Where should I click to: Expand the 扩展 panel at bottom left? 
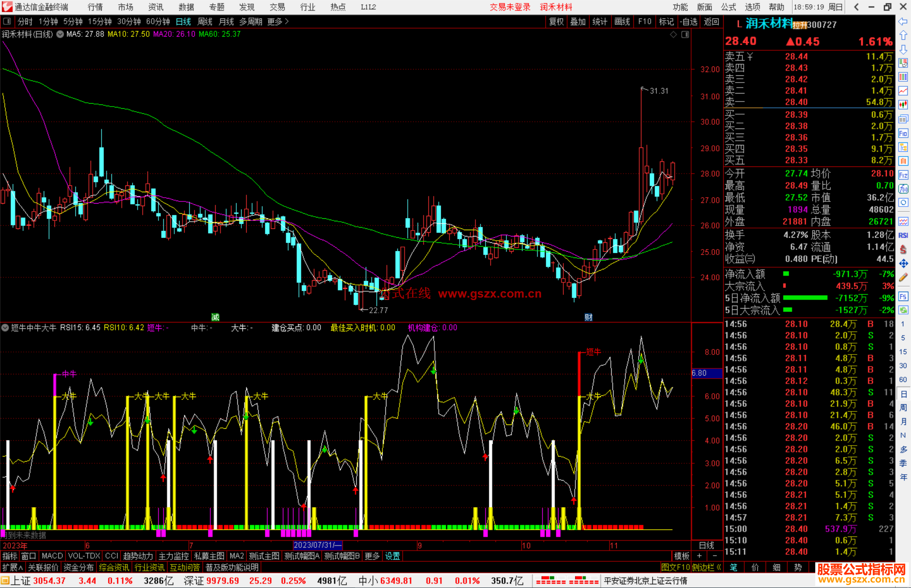click(13, 567)
